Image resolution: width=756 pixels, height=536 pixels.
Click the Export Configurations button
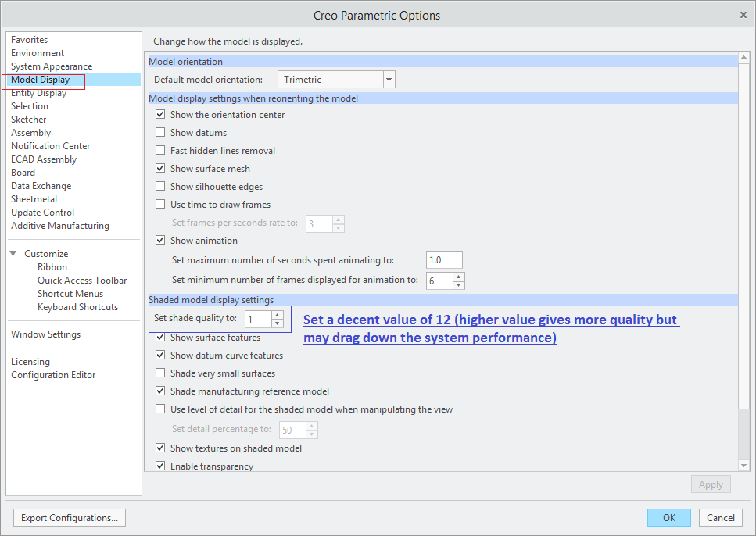click(x=69, y=517)
